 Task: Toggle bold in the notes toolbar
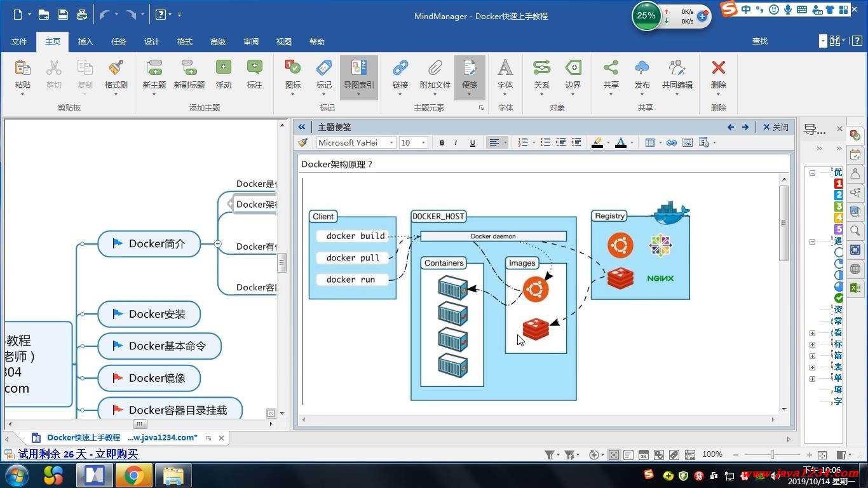coord(442,143)
